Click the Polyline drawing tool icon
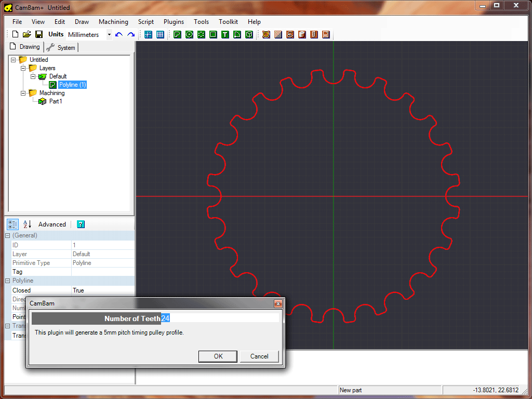 pyautogui.click(x=177, y=35)
